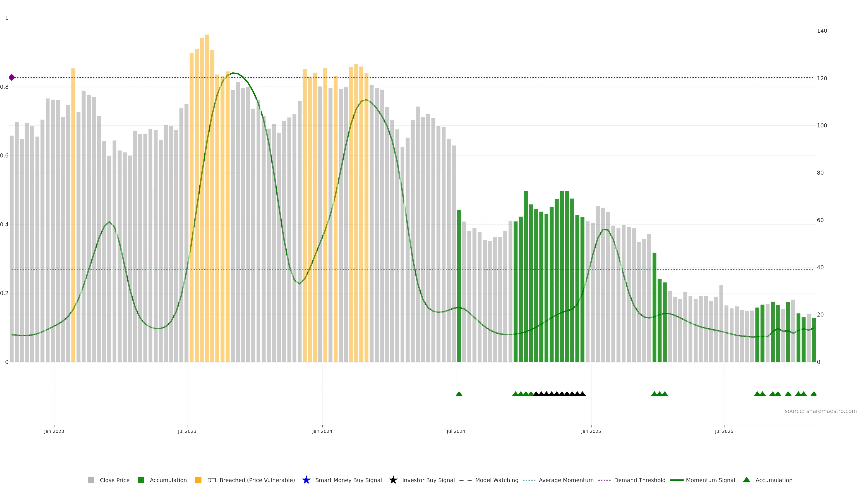
Task: Click the dashed Model Watching legend icon
Action: tap(465, 480)
